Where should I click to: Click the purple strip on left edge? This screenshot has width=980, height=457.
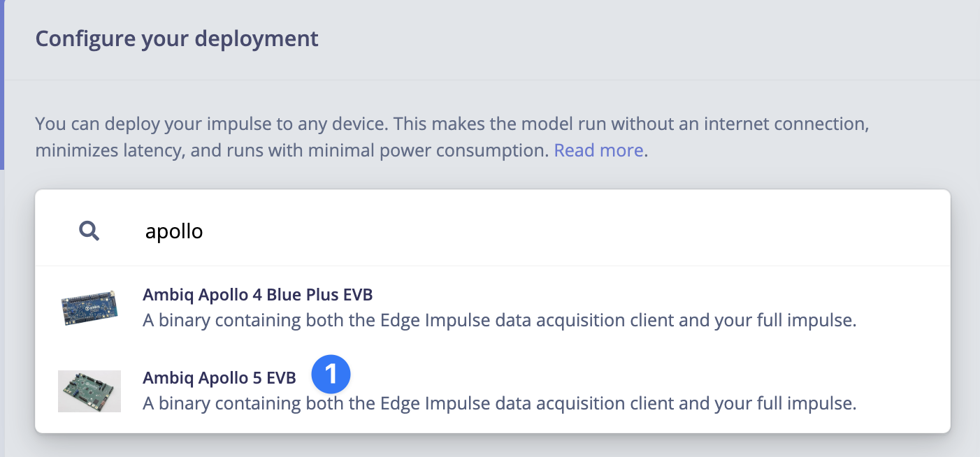[x=2, y=84]
